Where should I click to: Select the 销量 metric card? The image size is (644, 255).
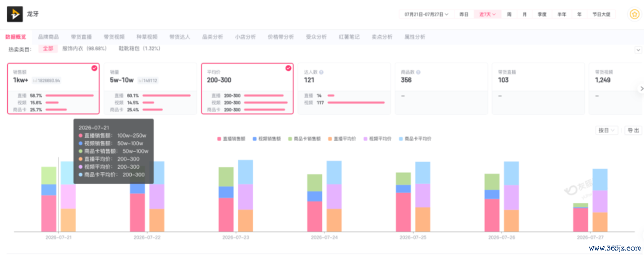pyautogui.click(x=150, y=89)
